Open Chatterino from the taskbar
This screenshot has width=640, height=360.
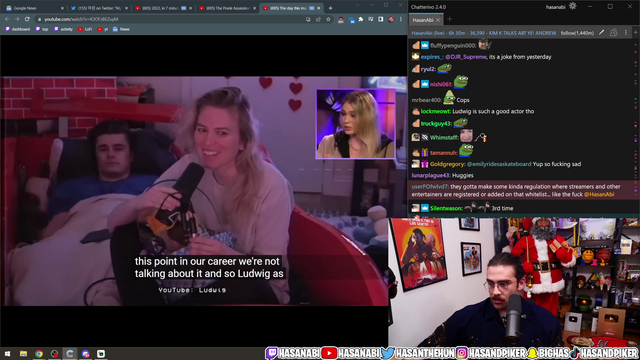pos(70,354)
